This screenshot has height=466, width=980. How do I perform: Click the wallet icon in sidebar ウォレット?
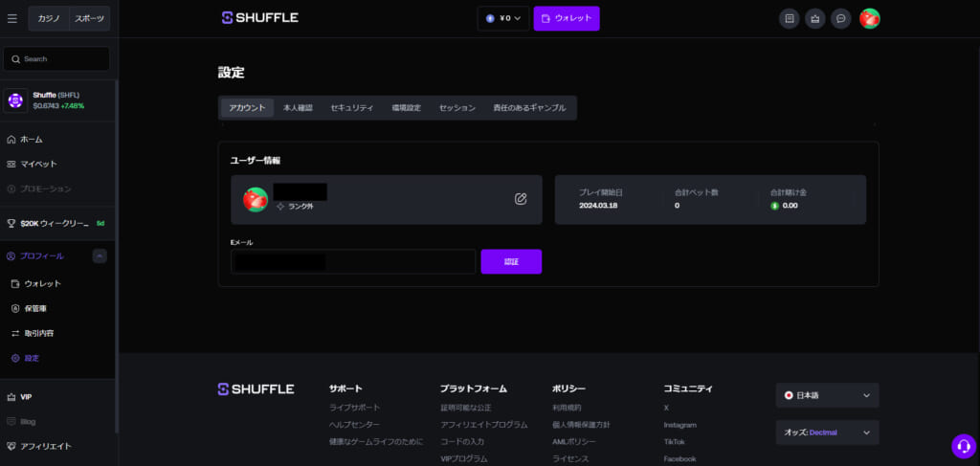pos(15,283)
